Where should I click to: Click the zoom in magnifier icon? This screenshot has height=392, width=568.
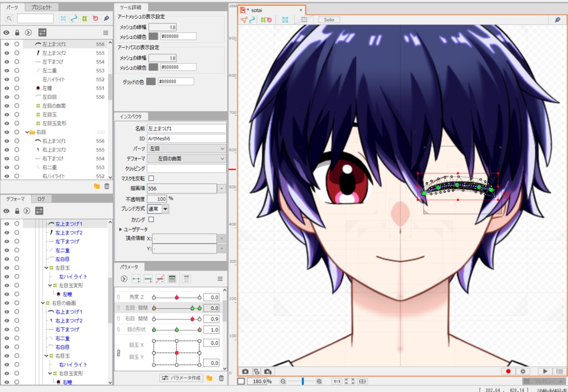[319, 381]
